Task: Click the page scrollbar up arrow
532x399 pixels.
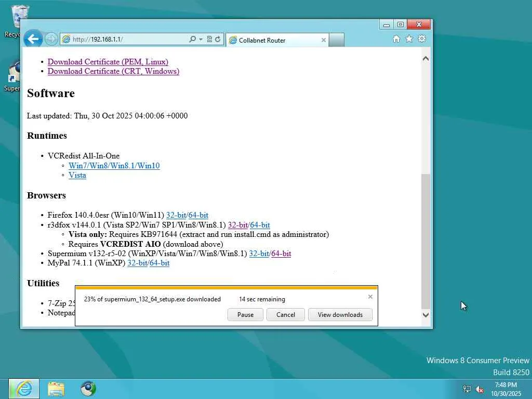Action: (x=425, y=59)
